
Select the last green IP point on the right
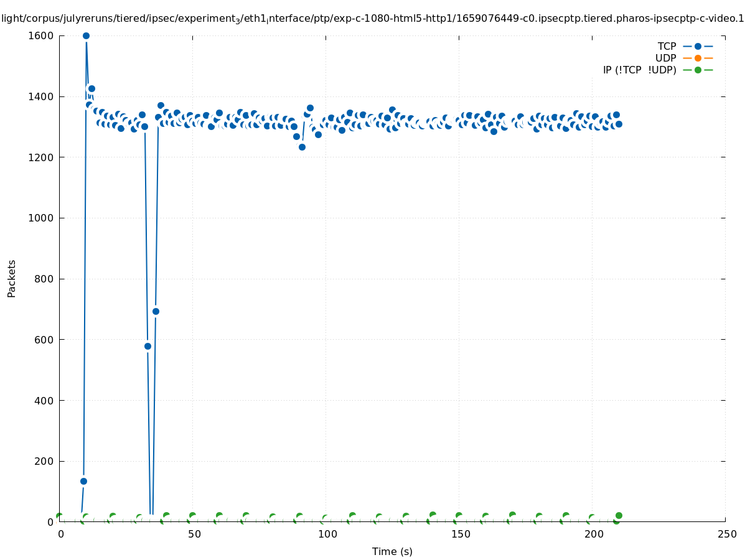click(x=619, y=515)
